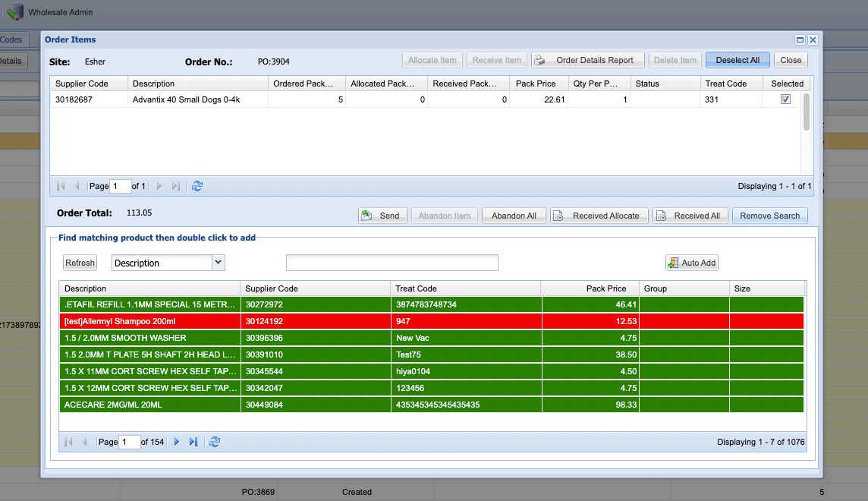Go to previous page of product search results
The image size is (868, 501).
pos(85,442)
